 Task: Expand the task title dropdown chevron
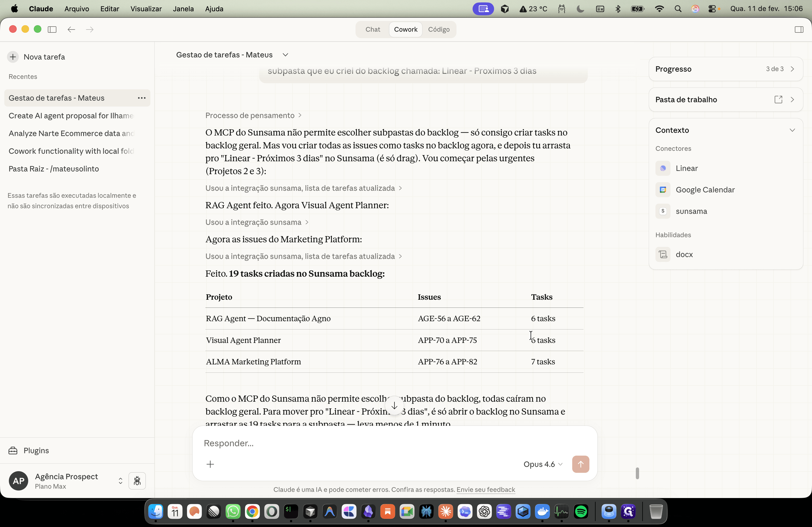[x=285, y=55]
